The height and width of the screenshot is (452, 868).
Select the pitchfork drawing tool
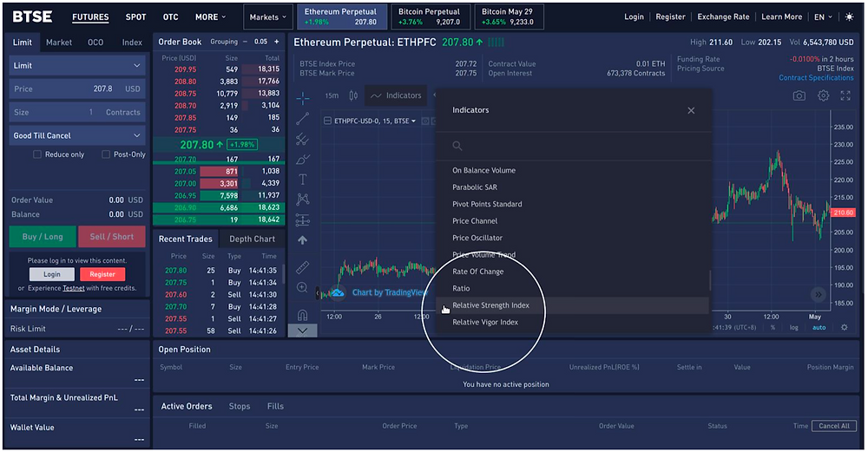303,139
